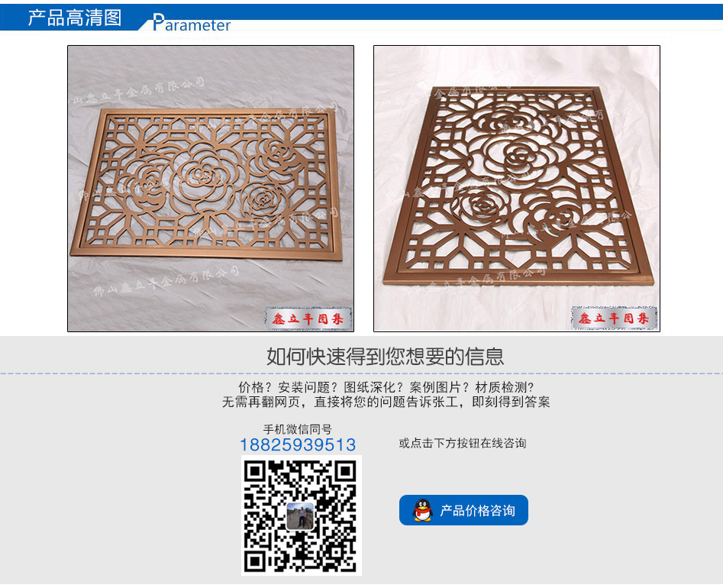The height and width of the screenshot is (588, 723).
Task: Open the left bronze screen product photo
Action: tap(211, 189)
